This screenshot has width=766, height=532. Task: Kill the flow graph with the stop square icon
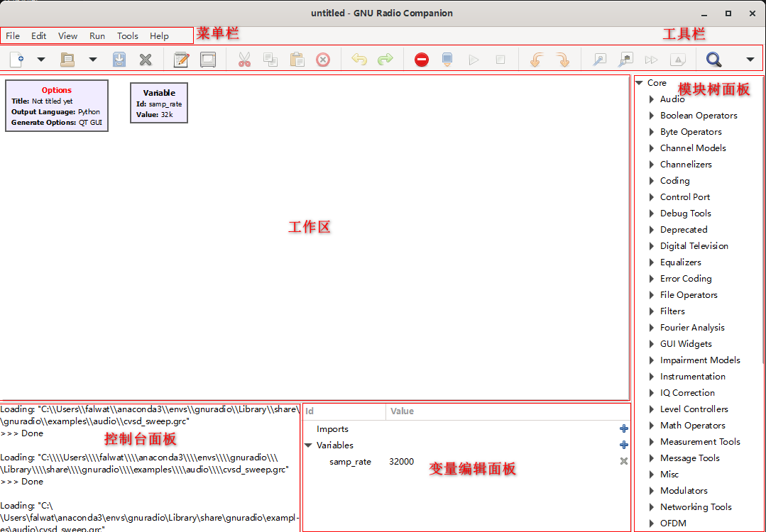tap(500, 60)
